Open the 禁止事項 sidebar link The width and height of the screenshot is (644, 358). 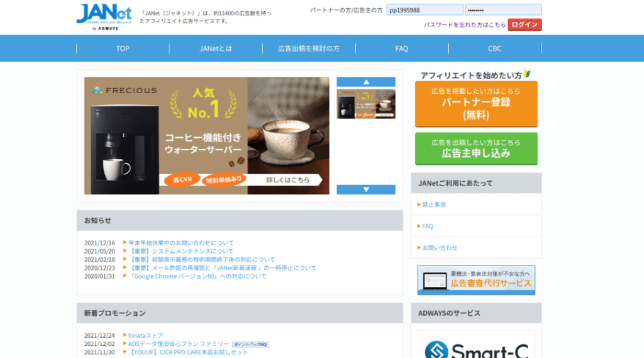coord(434,204)
